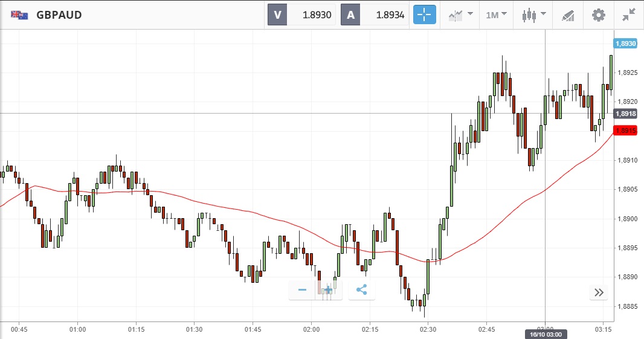The width and height of the screenshot is (644, 339).
Task: Click the 1,8900 price axis label
Action: pyautogui.click(x=627, y=219)
